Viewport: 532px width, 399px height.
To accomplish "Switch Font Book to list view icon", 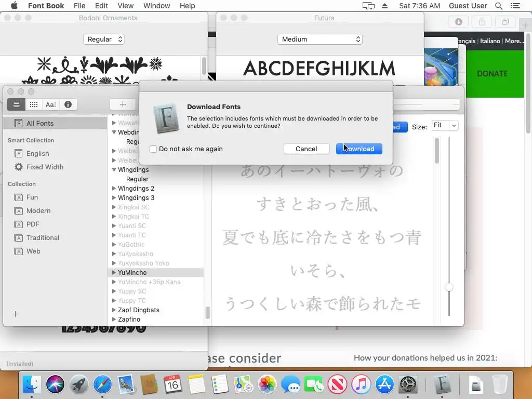I will [x=16, y=104].
